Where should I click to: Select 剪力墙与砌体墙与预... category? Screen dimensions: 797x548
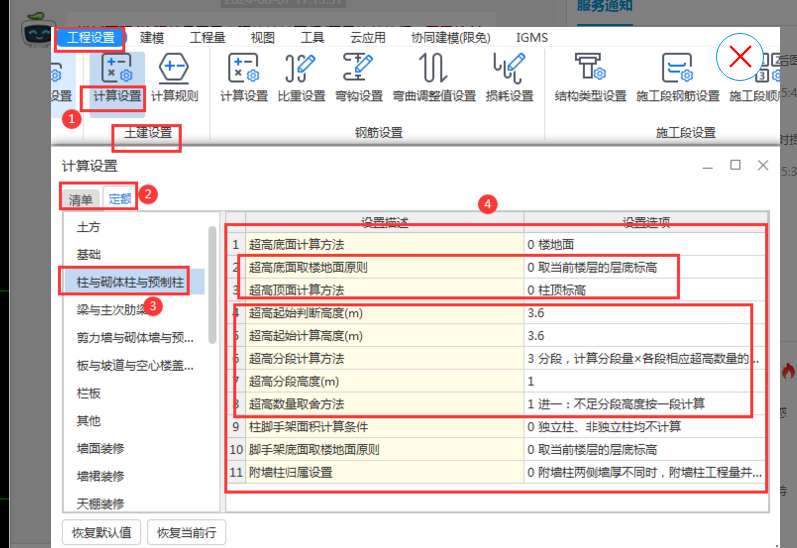pyautogui.click(x=135, y=338)
